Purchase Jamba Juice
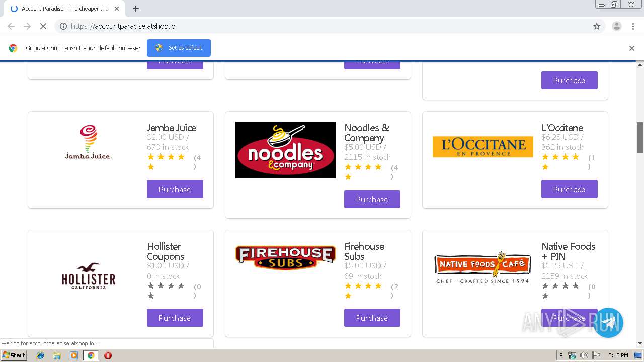This screenshot has width=644, height=362. pyautogui.click(x=175, y=189)
